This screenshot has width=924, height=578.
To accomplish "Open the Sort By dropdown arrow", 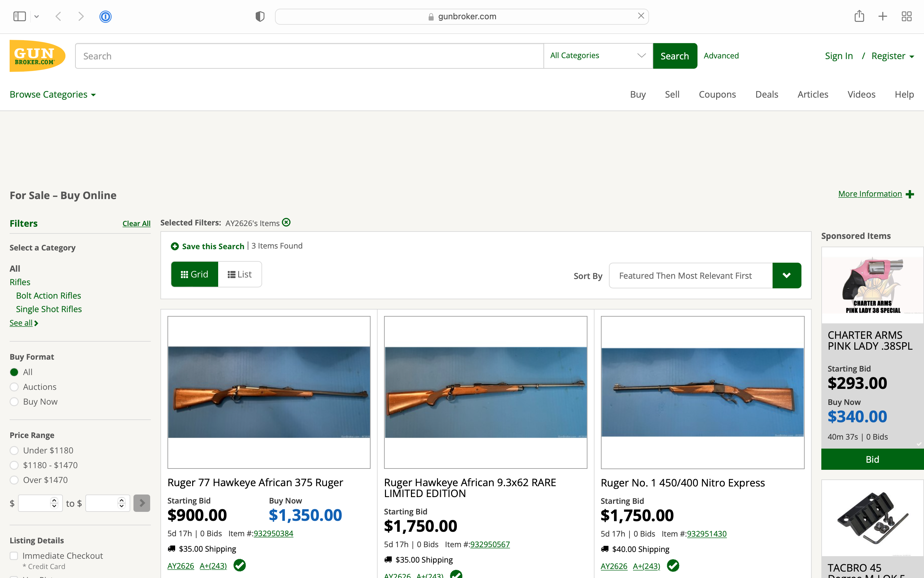I will pyautogui.click(x=787, y=275).
